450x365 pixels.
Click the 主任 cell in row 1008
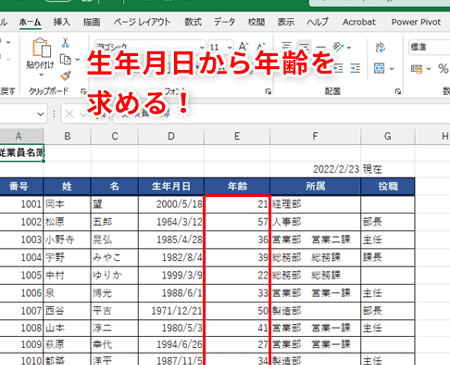point(388,328)
